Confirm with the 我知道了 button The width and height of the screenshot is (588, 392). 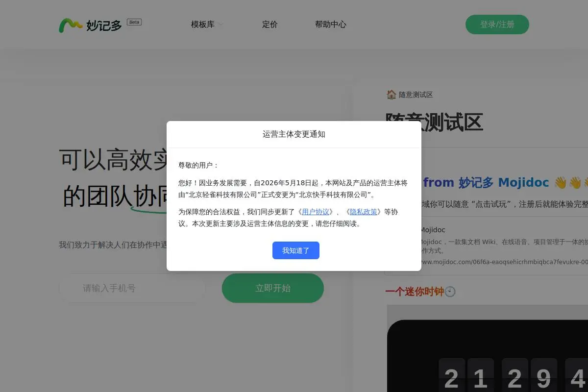pyautogui.click(x=296, y=250)
